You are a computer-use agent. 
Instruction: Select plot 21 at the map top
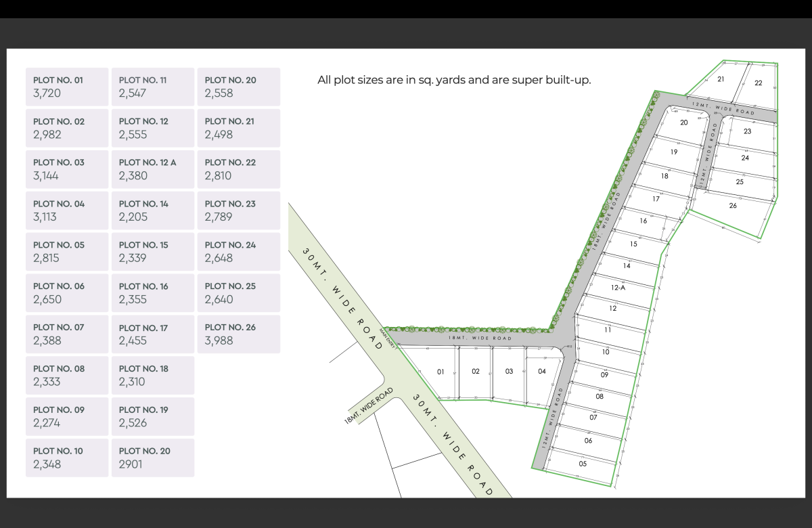[721, 79]
